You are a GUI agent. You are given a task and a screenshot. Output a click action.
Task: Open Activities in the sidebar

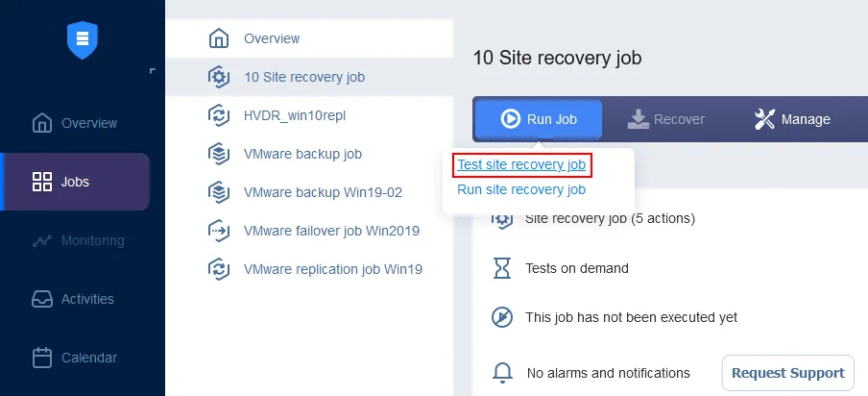(75, 299)
